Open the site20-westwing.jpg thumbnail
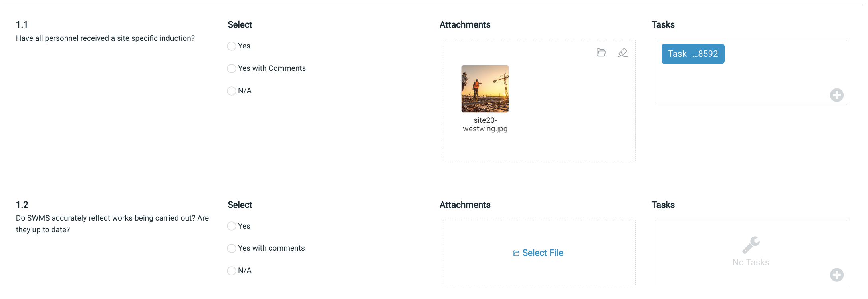The height and width of the screenshot is (299, 868). (485, 89)
